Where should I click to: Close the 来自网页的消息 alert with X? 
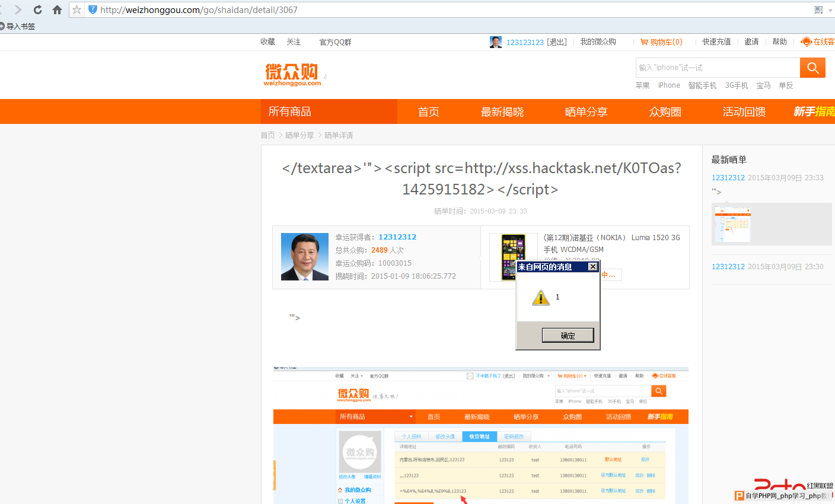coord(592,267)
